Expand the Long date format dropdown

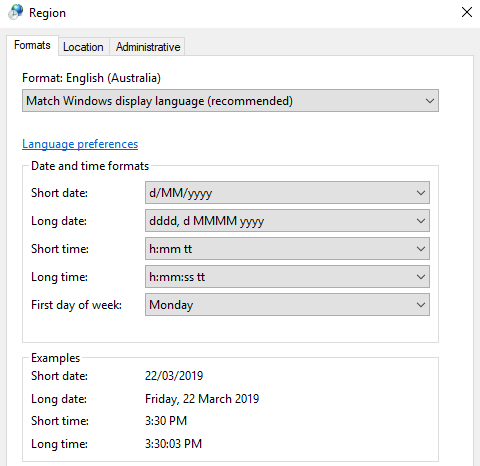[x=287, y=221]
